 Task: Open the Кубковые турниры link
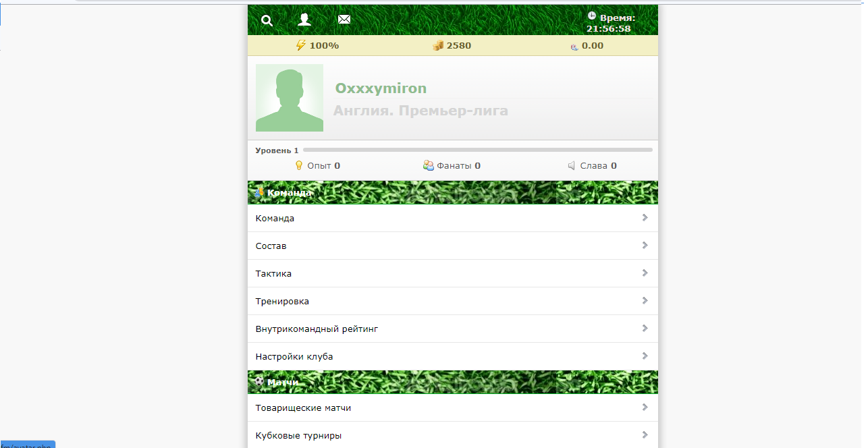[x=298, y=435]
